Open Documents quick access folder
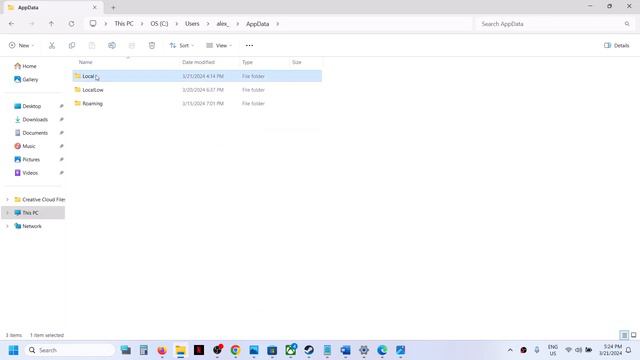Image resolution: width=640 pixels, height=360 pixels. click(x=31, y=133)
